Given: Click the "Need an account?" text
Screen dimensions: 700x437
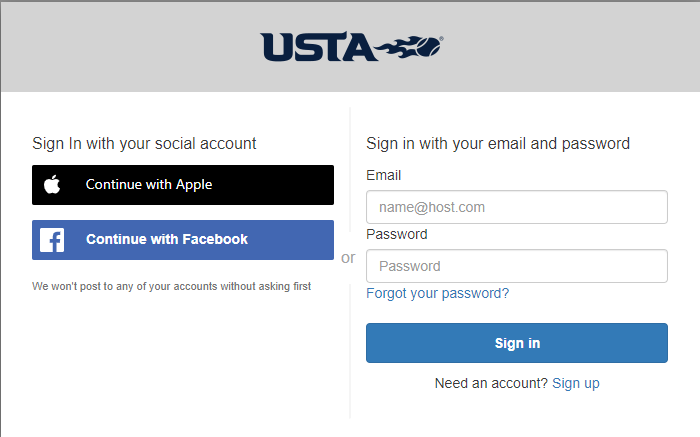Looking at the screenshot, I should point(491,383).
